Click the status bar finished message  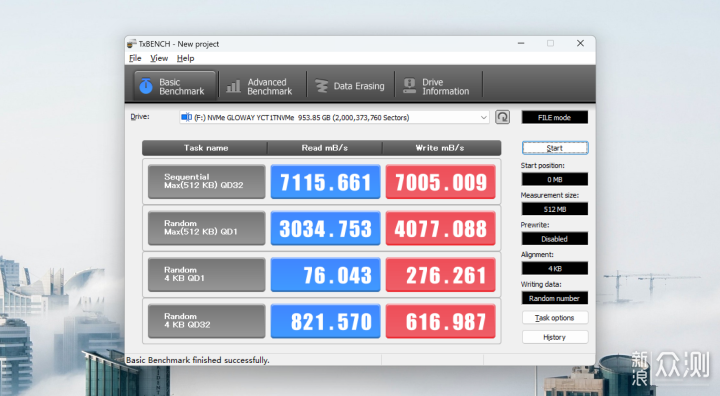[198, 360]
